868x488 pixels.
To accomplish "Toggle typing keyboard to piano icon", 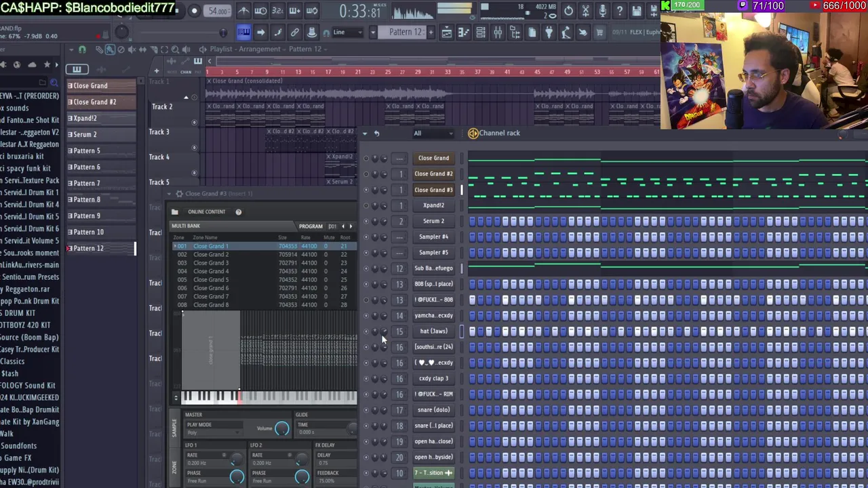I will click(x=243, y=32).
